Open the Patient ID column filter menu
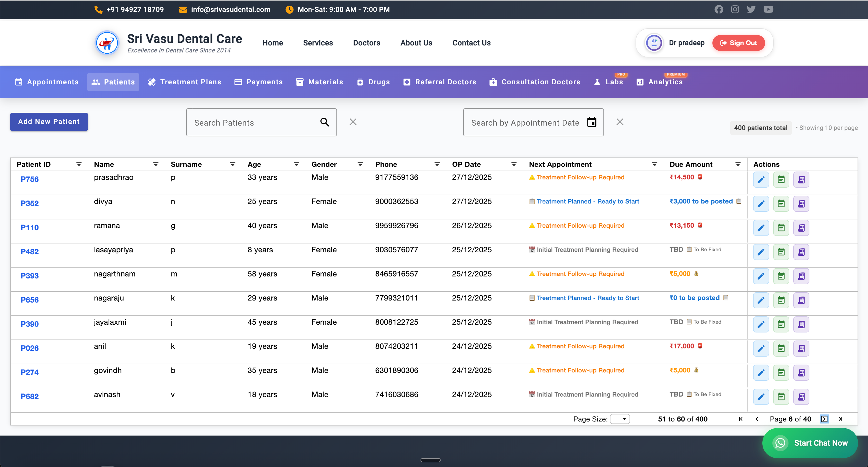The height and width of the screenshot is (467, 868). [79, 164]
